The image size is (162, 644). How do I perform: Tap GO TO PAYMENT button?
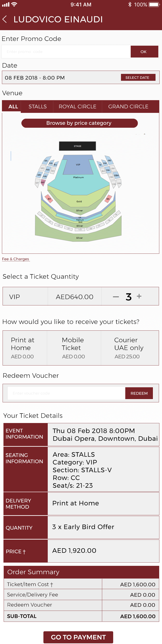[x=78, y=637]
